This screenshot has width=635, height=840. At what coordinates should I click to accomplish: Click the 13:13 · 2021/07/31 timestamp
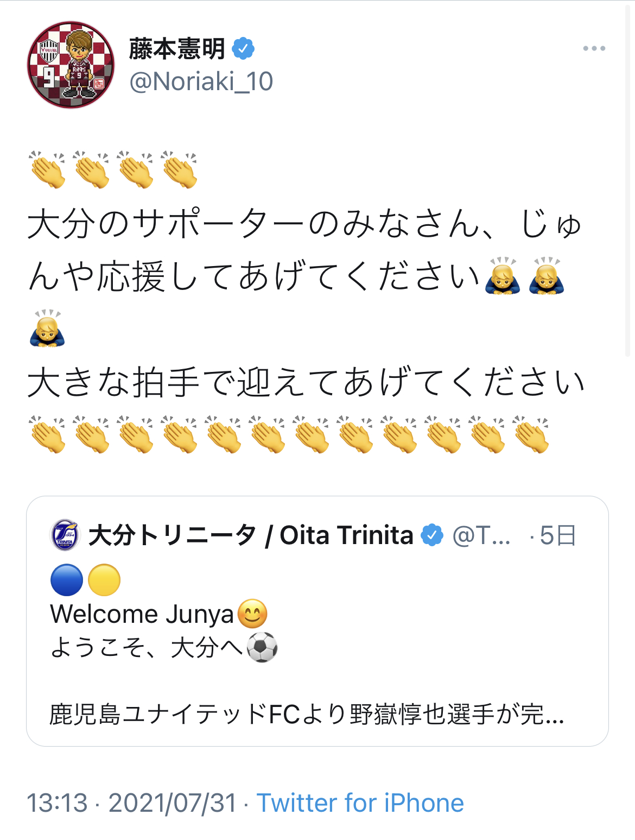pyautogui.click(x=132, y=803)
